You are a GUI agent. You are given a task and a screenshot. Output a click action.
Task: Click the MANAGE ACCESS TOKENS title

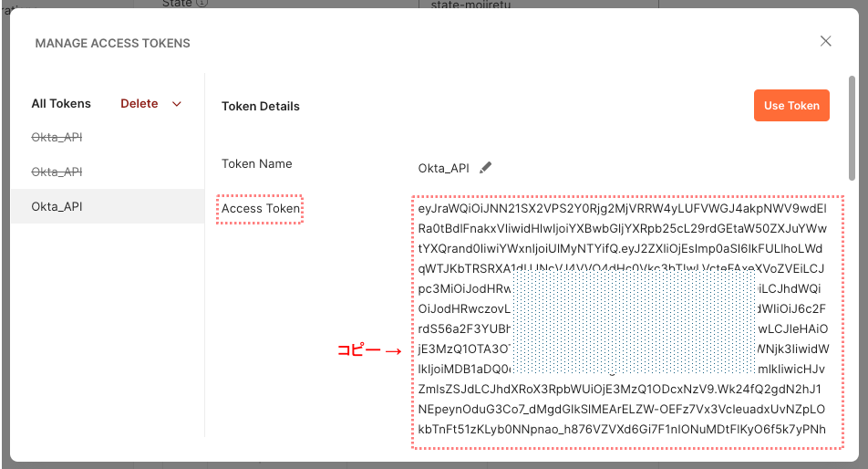click(113, 43)
